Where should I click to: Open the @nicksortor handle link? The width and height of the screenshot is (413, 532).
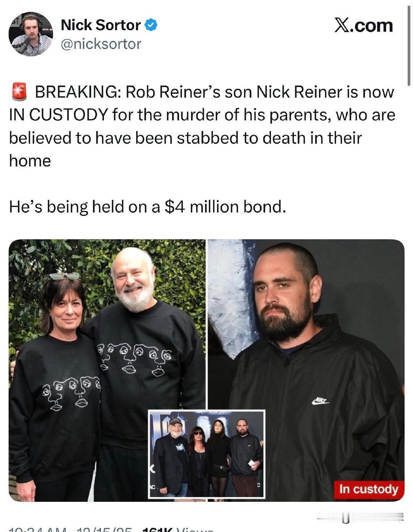coord(101,44)
